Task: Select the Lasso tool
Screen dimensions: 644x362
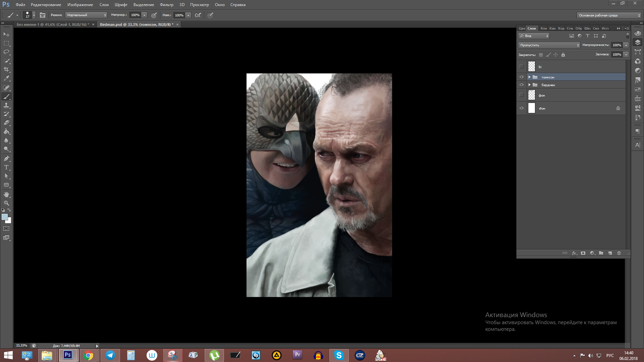Action: coord(6,52)
